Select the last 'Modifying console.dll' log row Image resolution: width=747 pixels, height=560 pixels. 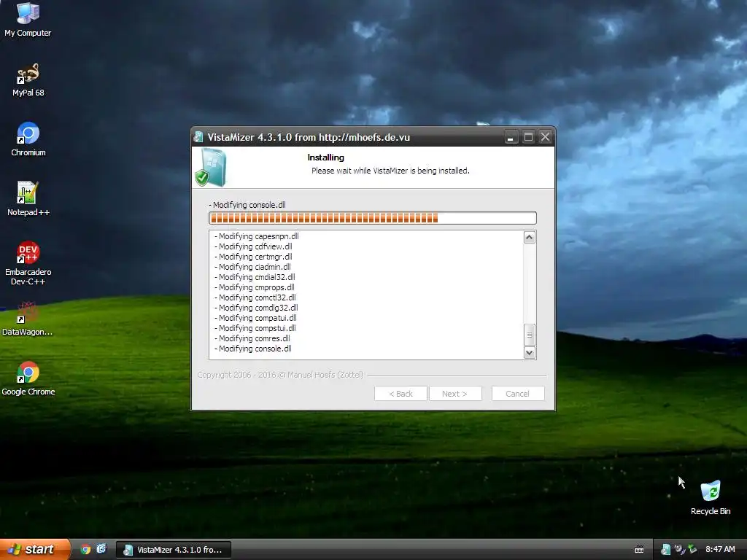click(x=252, y=349)
